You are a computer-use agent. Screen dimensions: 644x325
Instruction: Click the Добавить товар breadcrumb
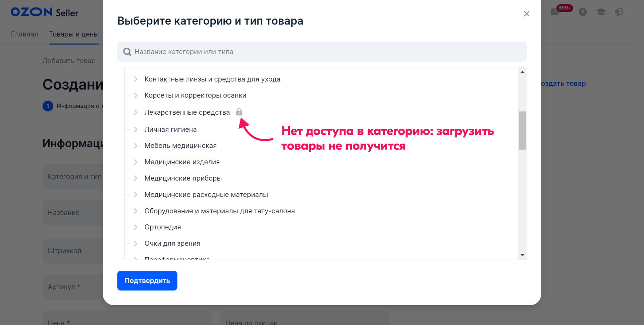(69, 61)
